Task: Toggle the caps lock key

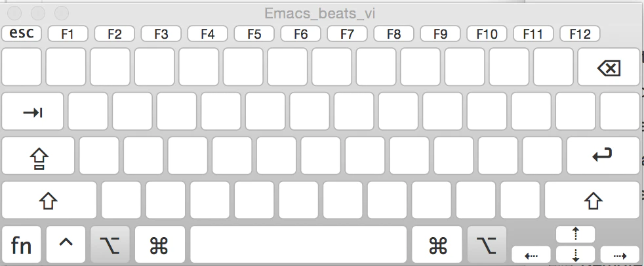Action: (x=38, y=156)
